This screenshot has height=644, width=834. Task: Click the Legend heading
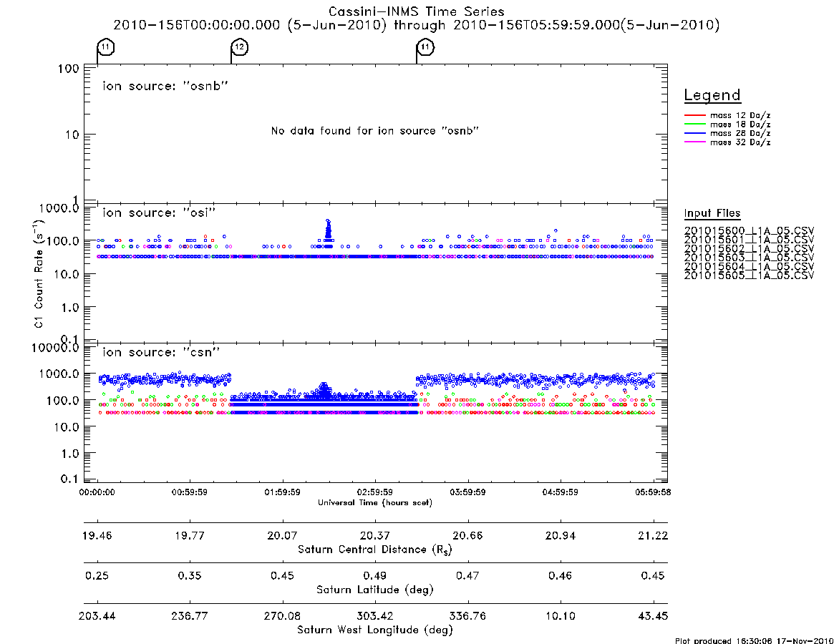pos(712,95)
